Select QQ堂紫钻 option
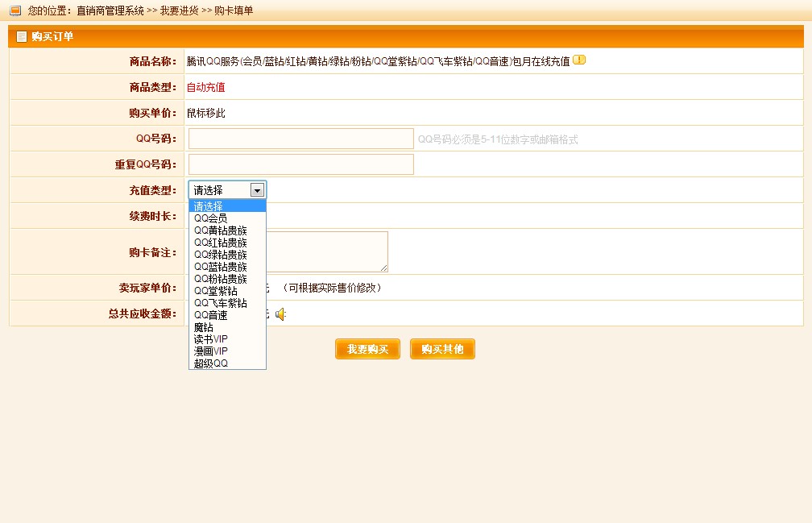The image size is (812, 523). coord(227,291)
